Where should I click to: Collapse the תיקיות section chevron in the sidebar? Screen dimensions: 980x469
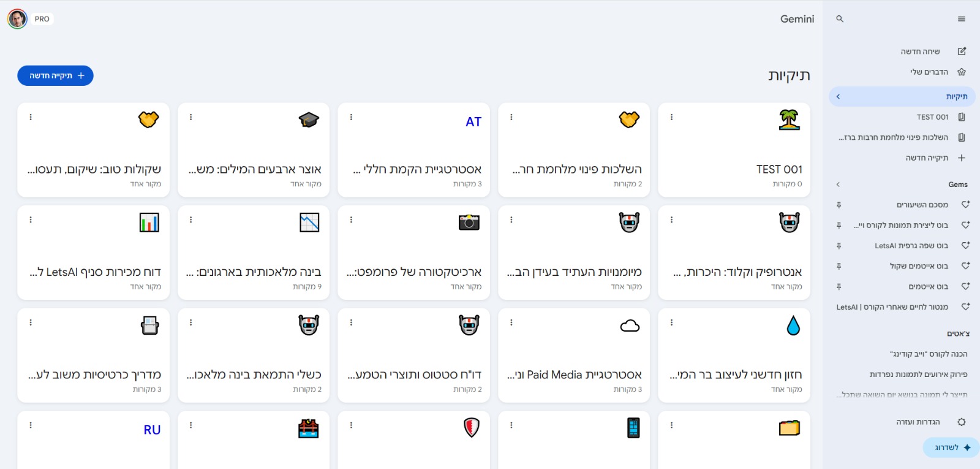click(838, 97)
